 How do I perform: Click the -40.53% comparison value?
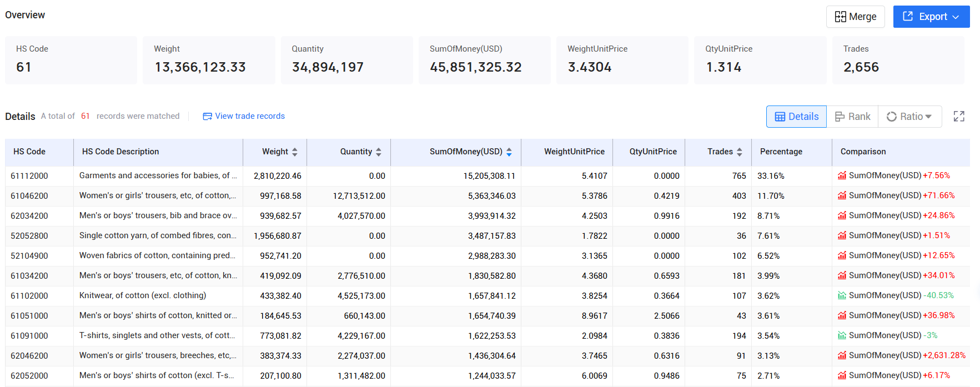point(938,295)
